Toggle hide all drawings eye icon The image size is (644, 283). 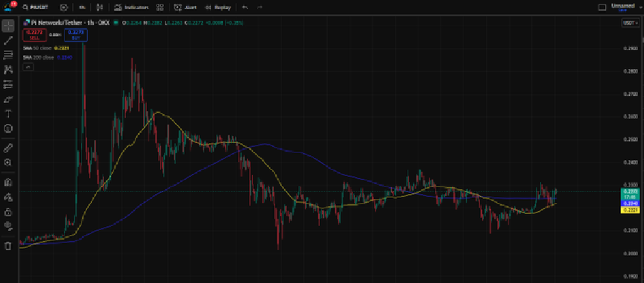(x=8, y=225)
